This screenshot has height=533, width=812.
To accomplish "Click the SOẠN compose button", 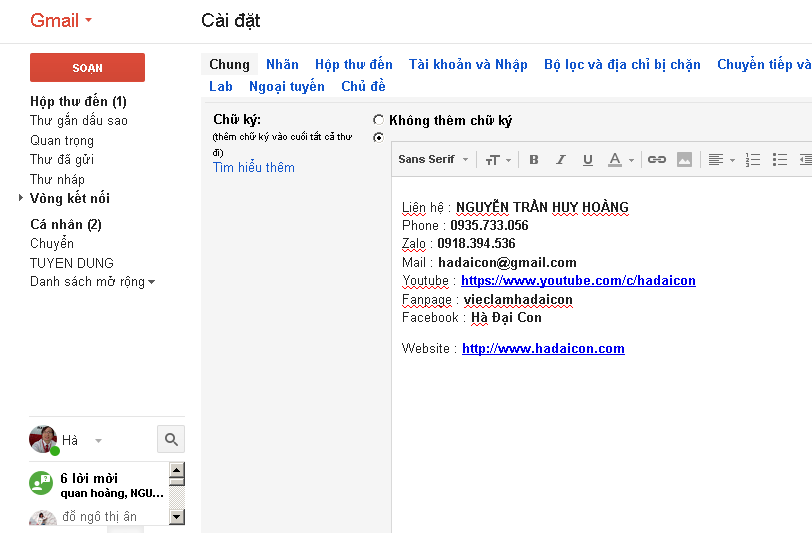I will click(x=88, y=67).
